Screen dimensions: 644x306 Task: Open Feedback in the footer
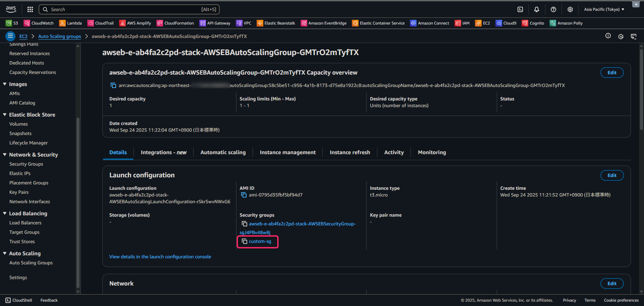[49, 300]
